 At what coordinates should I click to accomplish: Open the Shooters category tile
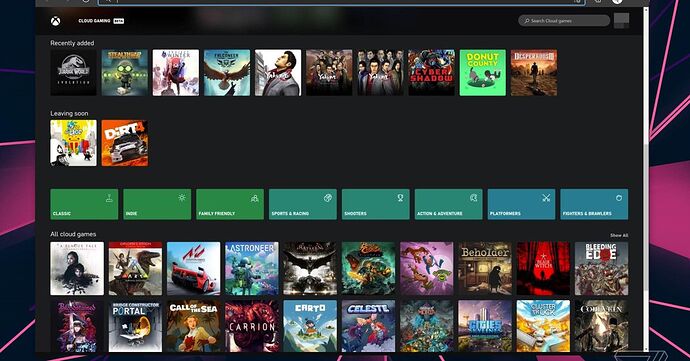click(375, 204)
